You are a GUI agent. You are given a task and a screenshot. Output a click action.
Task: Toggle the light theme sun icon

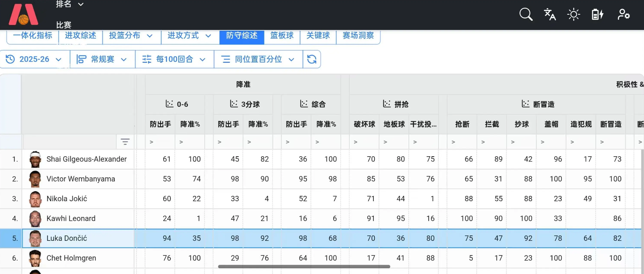[573, 15]
